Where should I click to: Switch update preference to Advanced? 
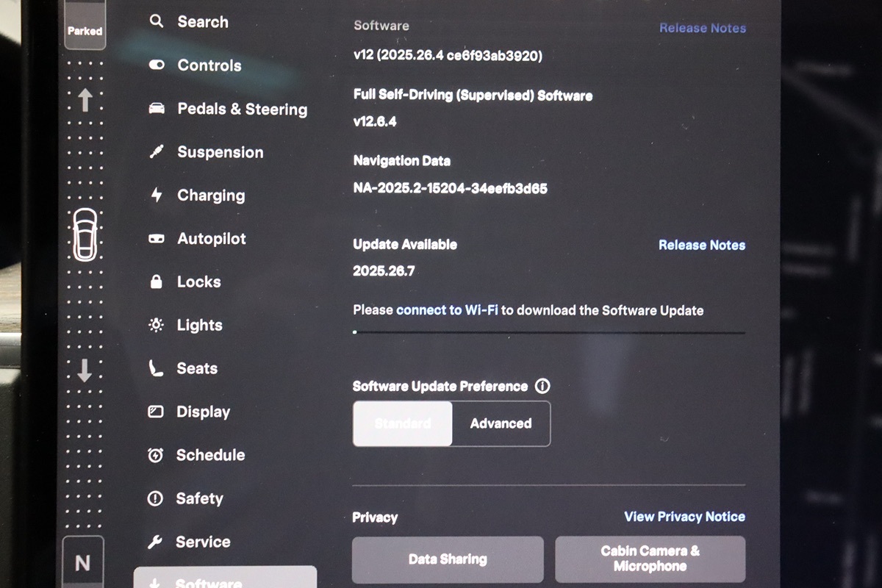click(501, 423)
